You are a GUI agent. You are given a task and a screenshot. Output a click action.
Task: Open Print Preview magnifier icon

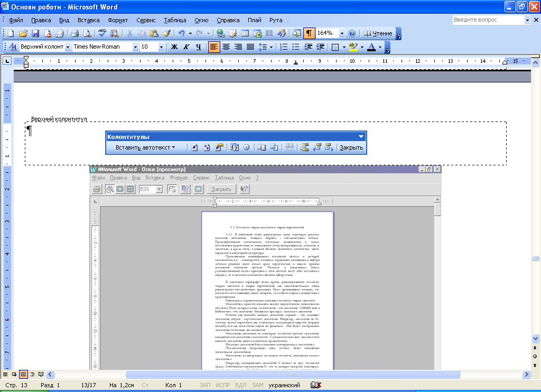tap(87, 33)
